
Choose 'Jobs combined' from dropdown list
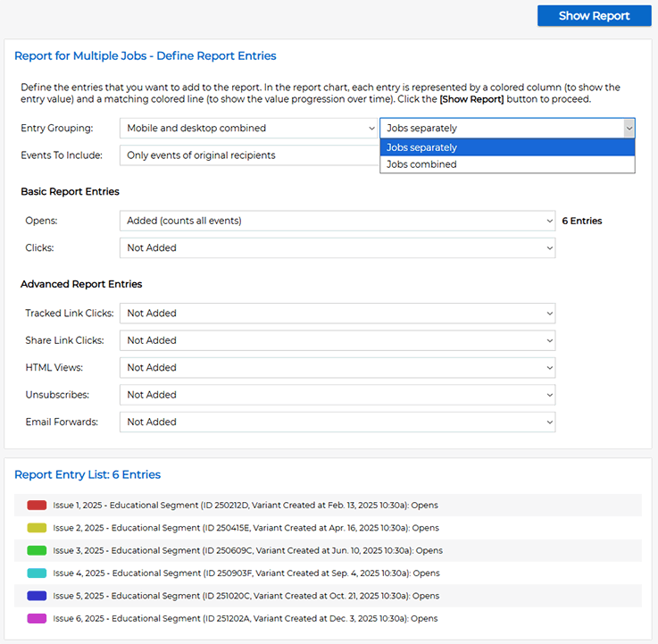(x=507, y=164)
